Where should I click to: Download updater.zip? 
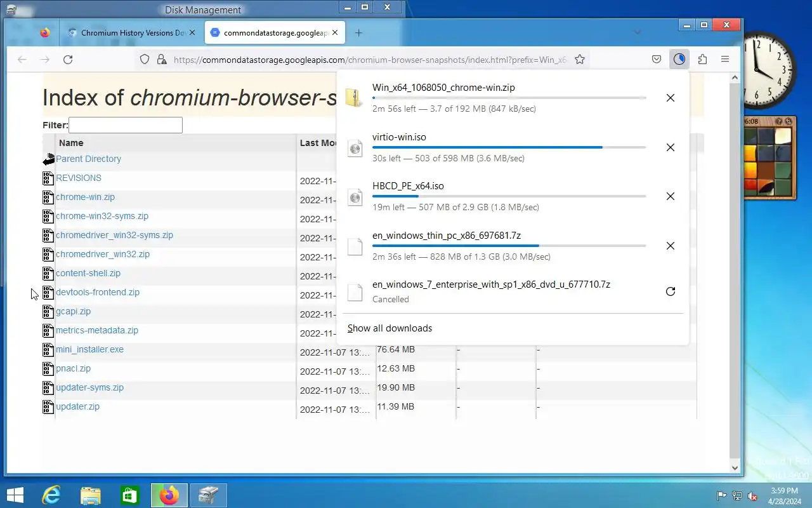pyautogui.click(x=77, y=406)
